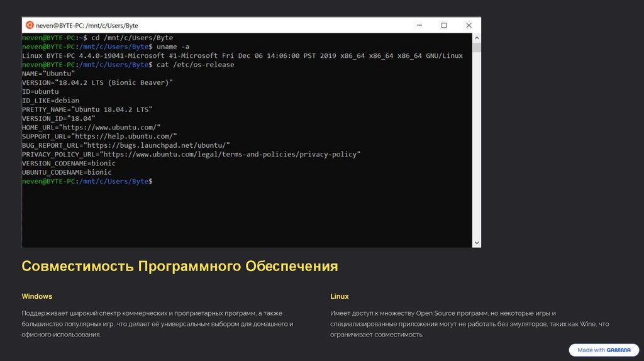Viewport: 644px width, 361px height.
Task: Click the ID=ubuntu output line
Action: click(40, 92)
